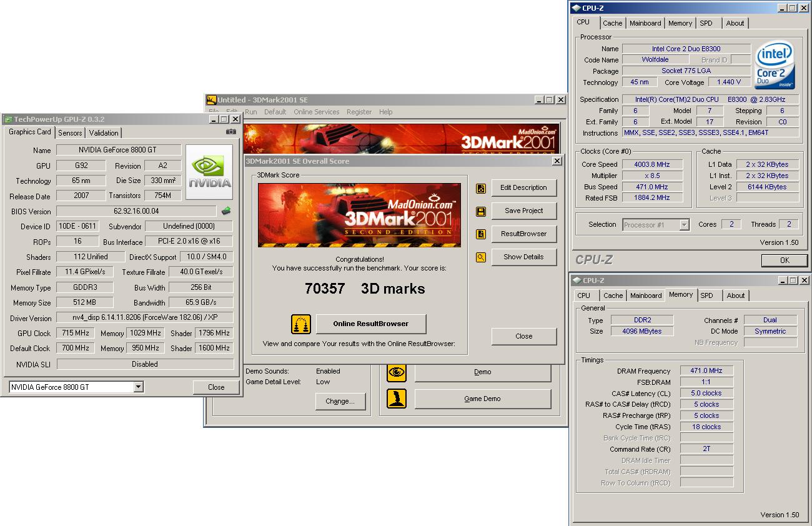The image size is (812, 526).
Task: Click the Game Demo button
Action: 483,399
